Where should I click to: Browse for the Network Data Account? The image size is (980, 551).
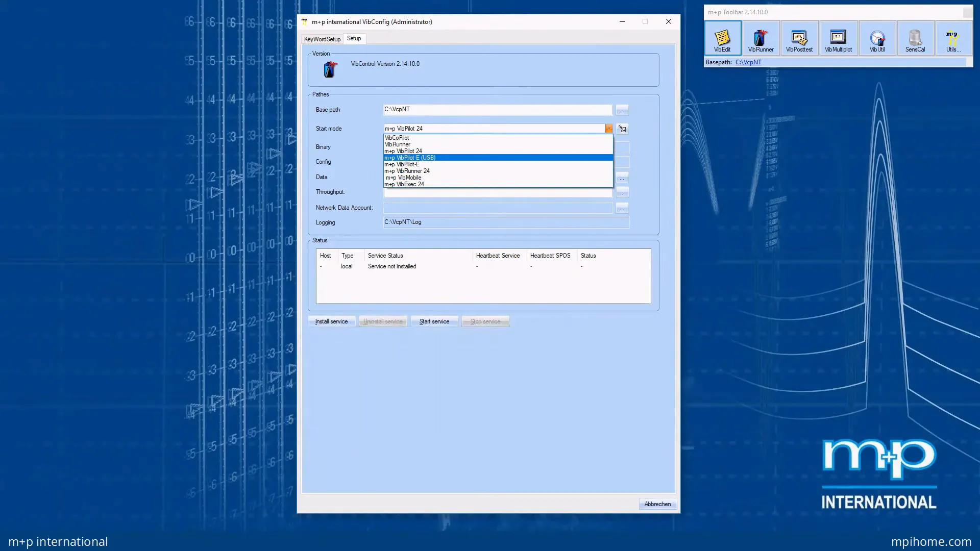point(622,208)
